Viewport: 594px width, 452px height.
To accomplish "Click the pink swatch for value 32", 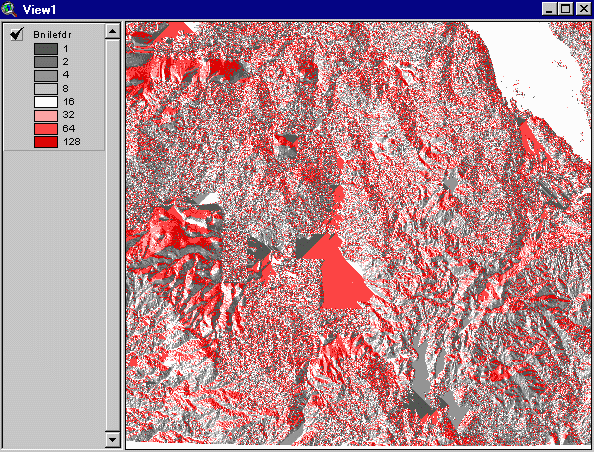I will click(46, 115).
